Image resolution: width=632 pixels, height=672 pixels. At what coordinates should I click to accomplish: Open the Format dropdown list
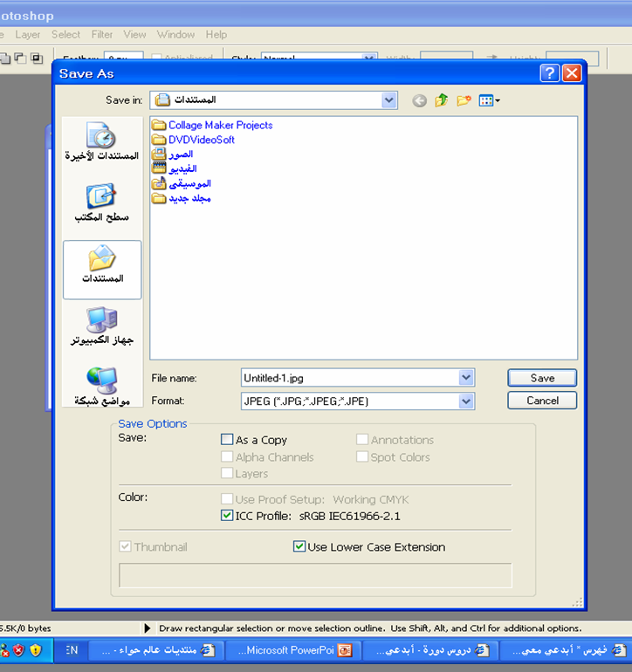coord(466,401)
